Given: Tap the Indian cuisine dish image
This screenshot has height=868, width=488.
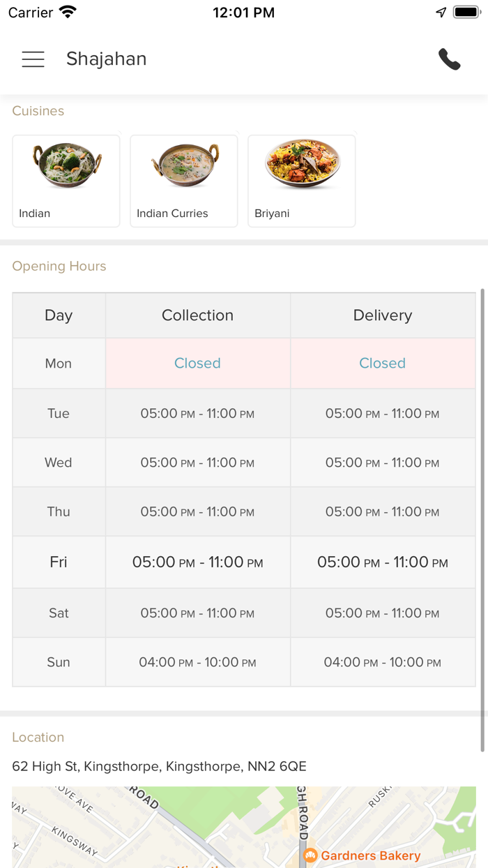Looking at the screenshot, I should point(67,165).
